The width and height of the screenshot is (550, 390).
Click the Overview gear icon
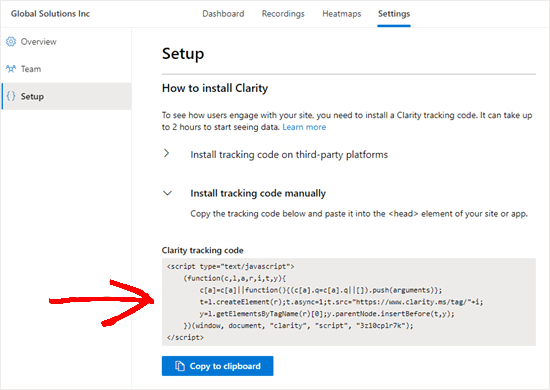pyautogui.click(x=11, y=41)
